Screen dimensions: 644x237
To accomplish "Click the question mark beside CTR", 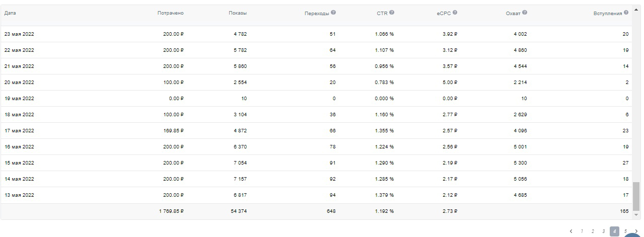I will tap(392, 13).
